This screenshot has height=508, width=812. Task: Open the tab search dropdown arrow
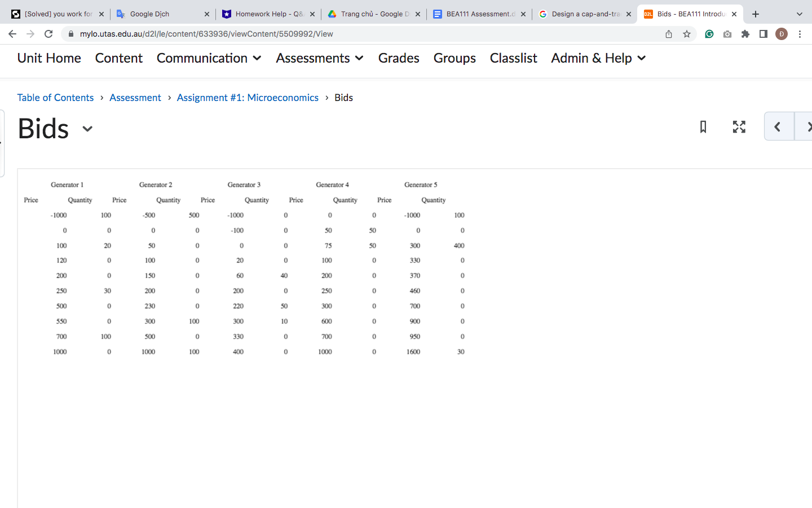tap(800, 14)
